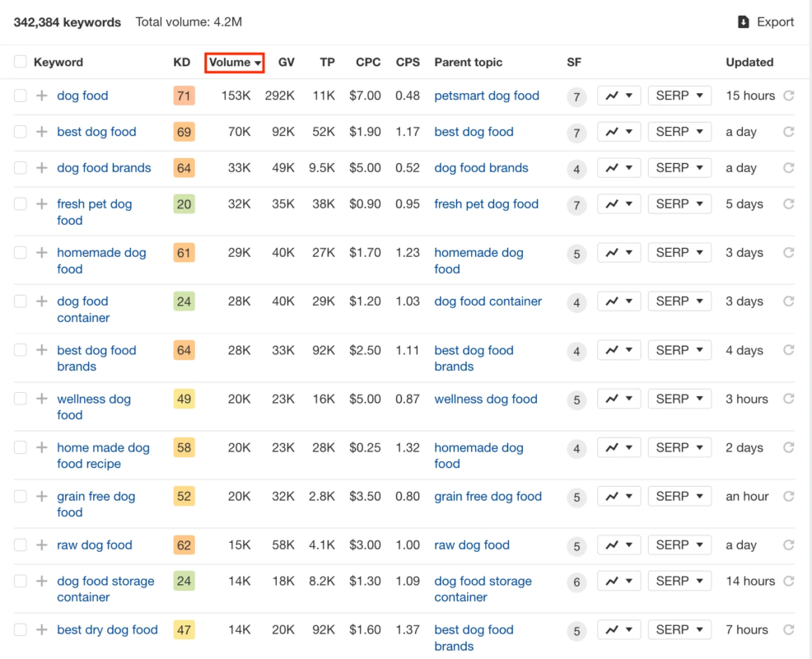Sort table by Volume column
812x659 pixels.
[x=235, y=62]
